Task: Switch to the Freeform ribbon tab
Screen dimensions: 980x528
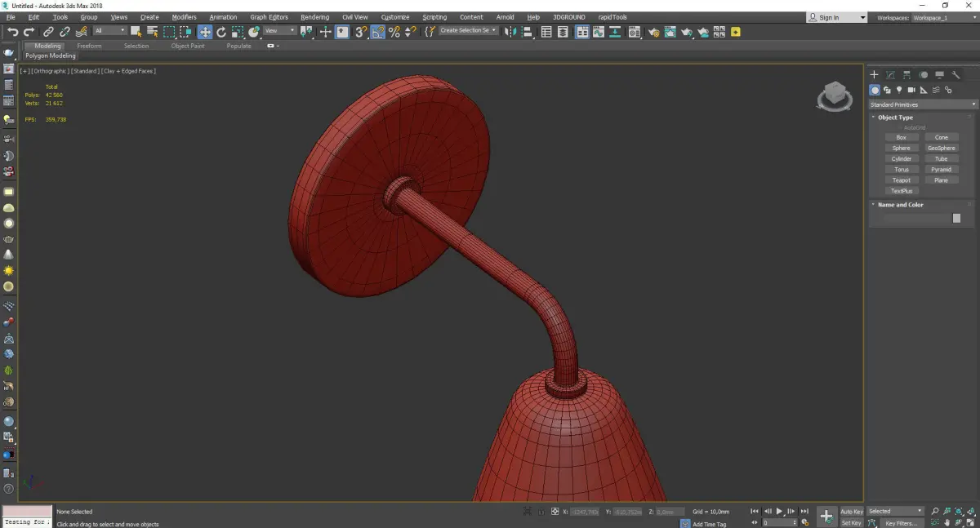Action: (x=89, y=46)
